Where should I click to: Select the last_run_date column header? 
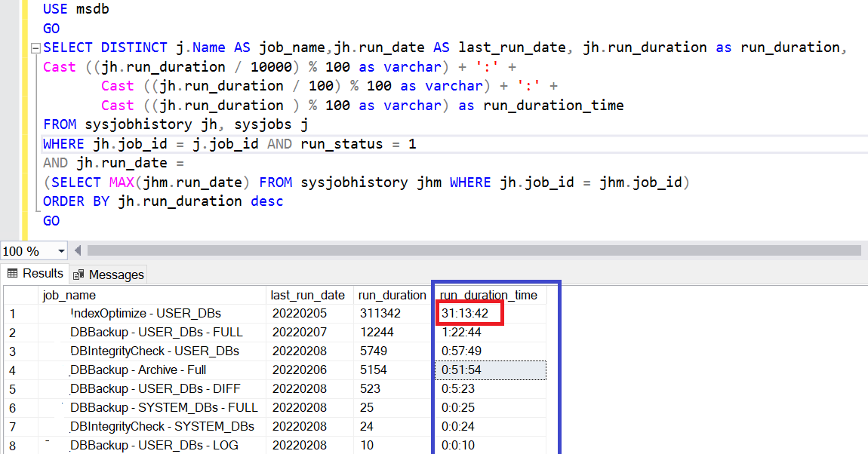pos(308,296)
